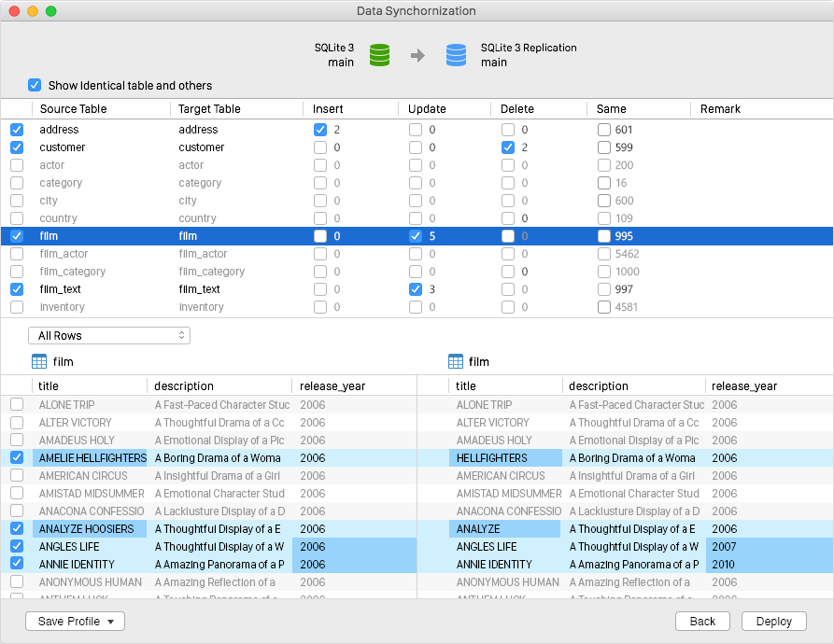Viewport: 834px width, 644px height.
Task: Open the Save Profile dropdown button
Action: (x=75, y=622)
